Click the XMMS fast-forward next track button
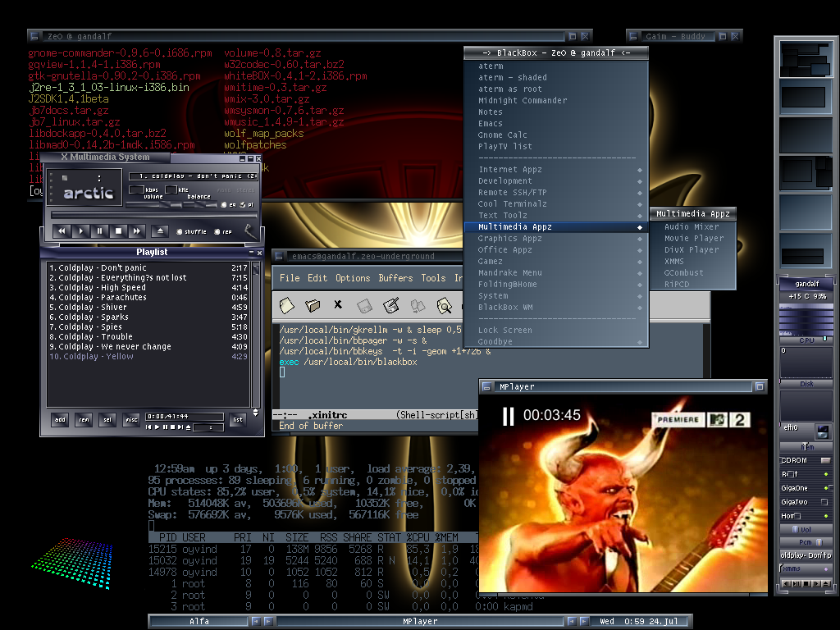The image size is (840, 630). click(x=137, y=232)
